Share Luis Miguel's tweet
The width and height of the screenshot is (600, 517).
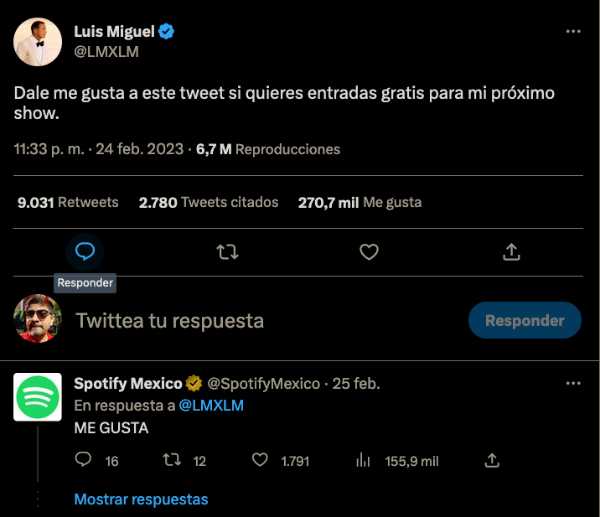click(511, 251)
